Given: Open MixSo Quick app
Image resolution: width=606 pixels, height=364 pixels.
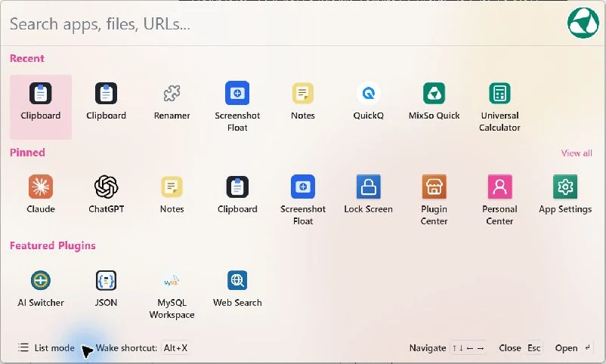Looking at the screenshot, I should pyautogui.click(x=434, y=101).
